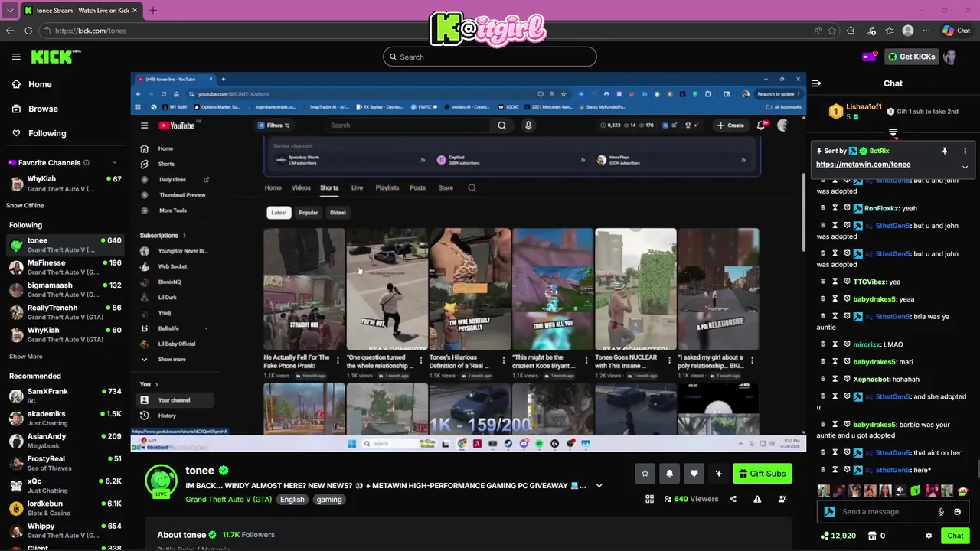
Task: Click the grid multi-view icon
Action: click(649, 499)
